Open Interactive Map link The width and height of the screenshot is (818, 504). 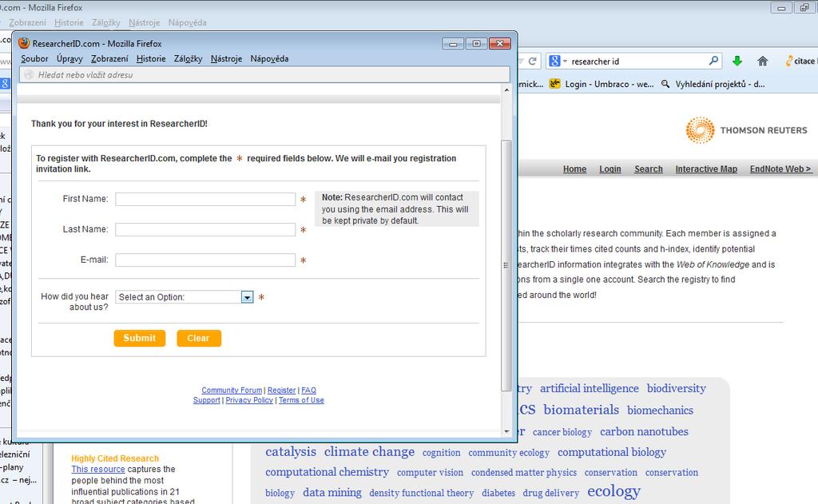pyautogui.click(x=706, y=169)
